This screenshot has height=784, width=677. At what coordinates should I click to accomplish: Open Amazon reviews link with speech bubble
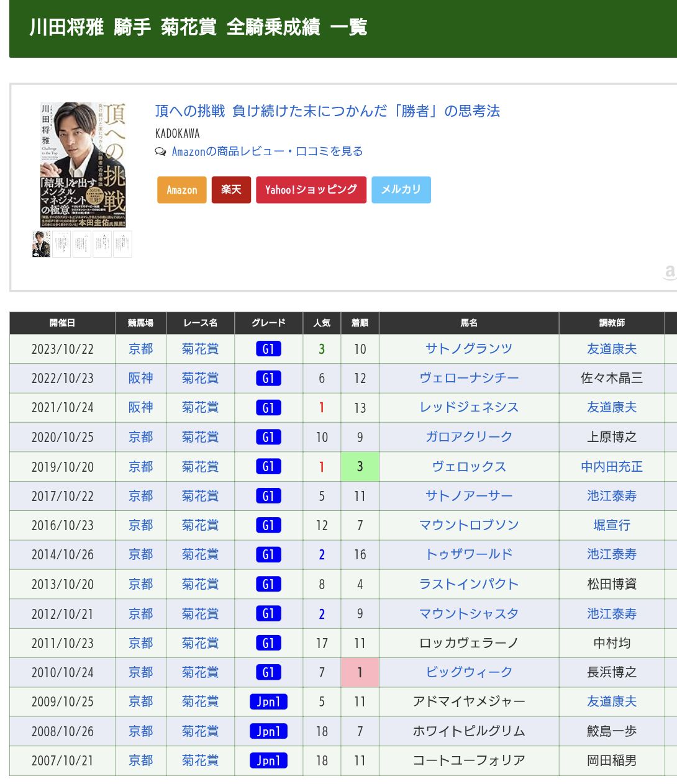point(266,151)
